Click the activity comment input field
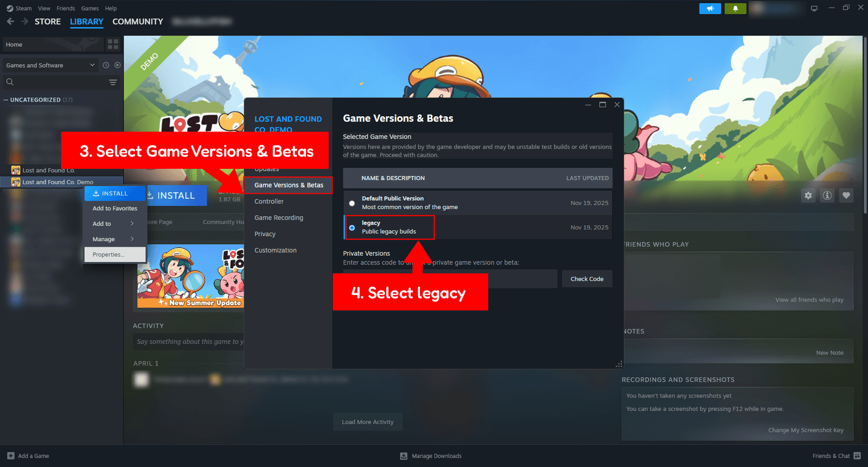Image resolution: width=868 pixels, height=467 pixels. click(189, 342)
